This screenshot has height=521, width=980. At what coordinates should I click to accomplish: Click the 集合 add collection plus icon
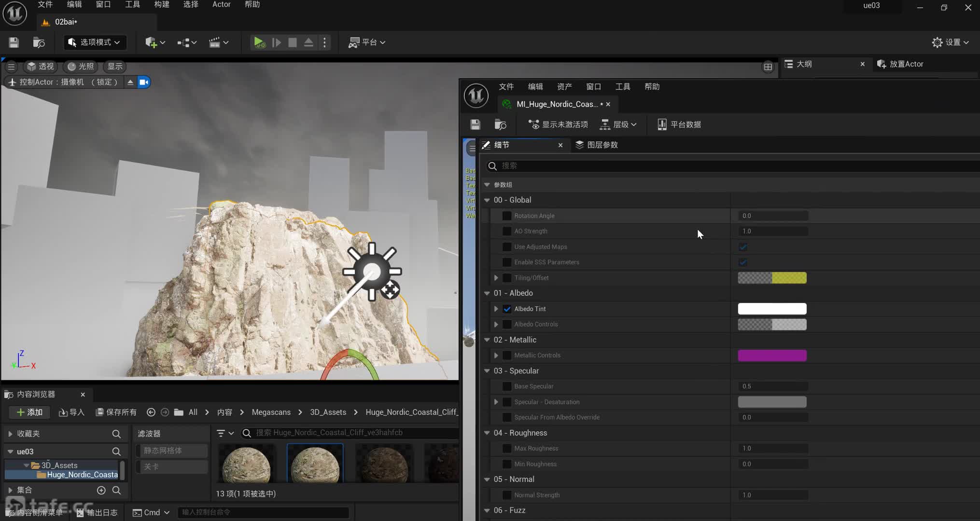coord(101,490)
